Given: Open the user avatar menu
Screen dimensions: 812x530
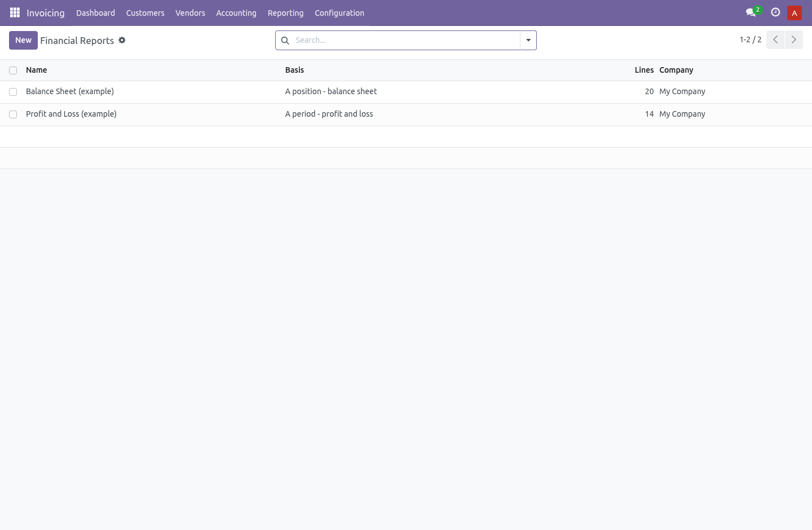Looking at the screenshot, I should (x=795, y=12).
